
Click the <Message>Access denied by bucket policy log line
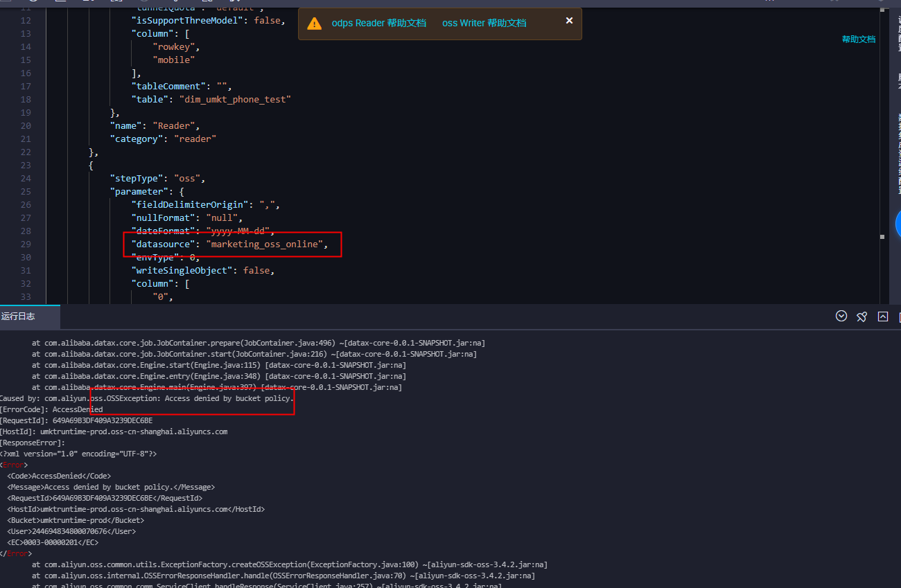coord(111,488)
